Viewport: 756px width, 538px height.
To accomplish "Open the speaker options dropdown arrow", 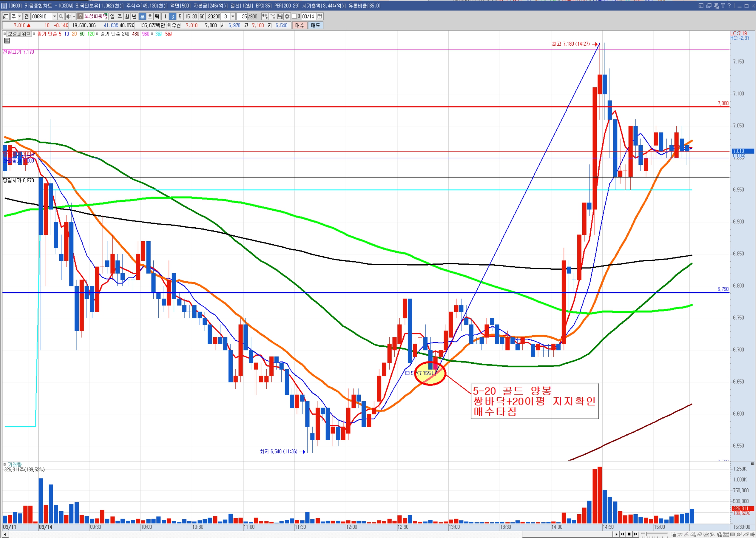I will click(x=74, y=16).
